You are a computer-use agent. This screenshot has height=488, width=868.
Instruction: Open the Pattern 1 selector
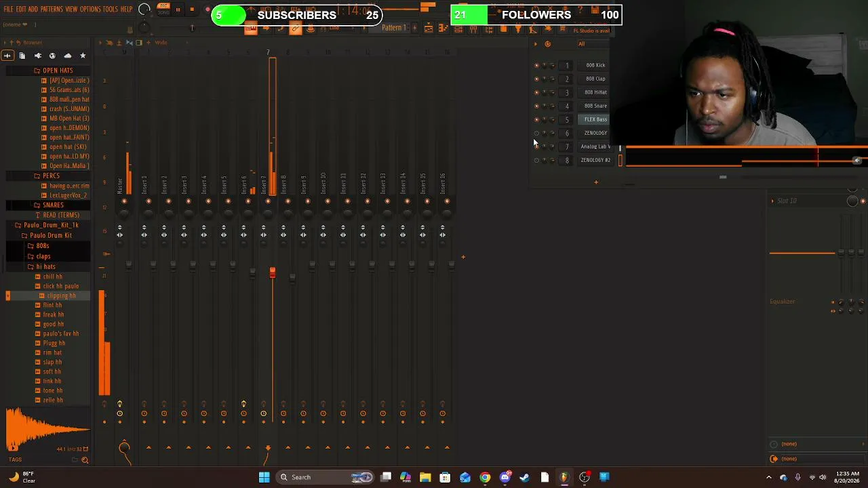(393, 28)
